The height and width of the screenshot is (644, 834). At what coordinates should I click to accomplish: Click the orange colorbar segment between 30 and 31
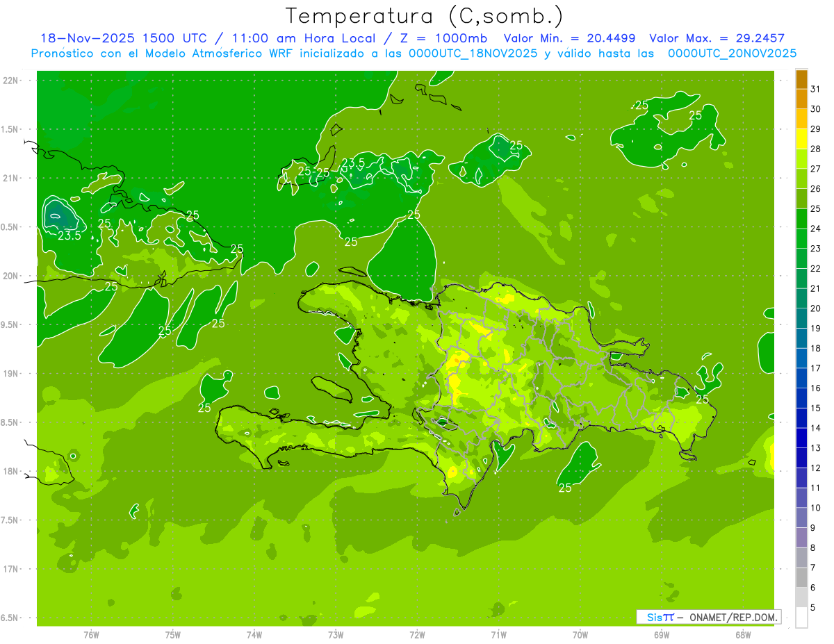[x=801, y=99]
